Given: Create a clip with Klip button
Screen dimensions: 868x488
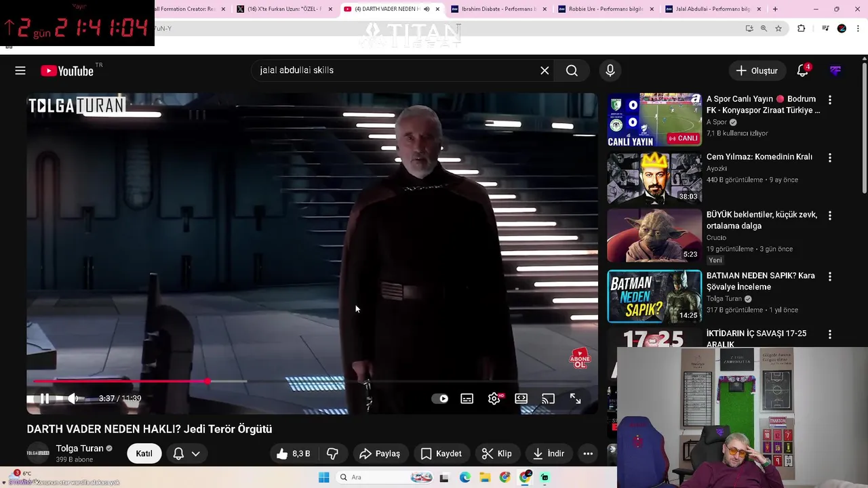Looking at the screenshot, I should click(x=496, y=453).
